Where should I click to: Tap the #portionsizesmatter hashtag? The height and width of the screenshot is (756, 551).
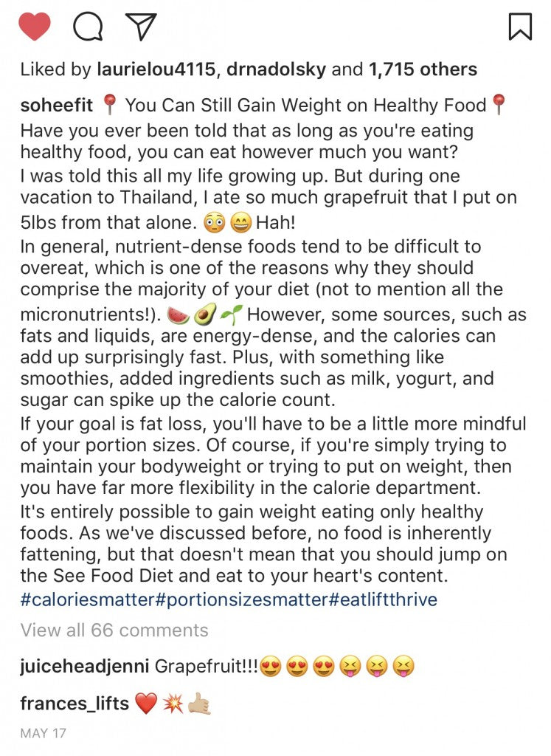click(243, 599)
